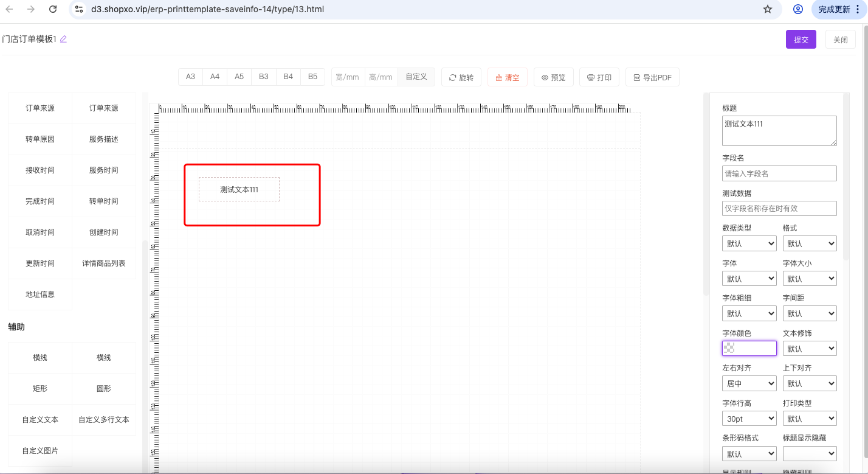The image size is (868, 474).
Task: Click the 关闭 close button
Action: (841, 40)
